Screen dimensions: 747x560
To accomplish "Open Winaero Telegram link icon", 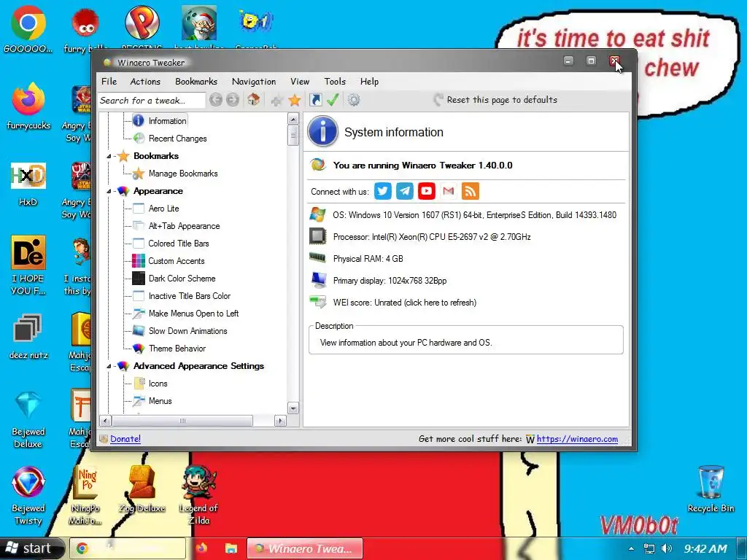I will 404,191.
